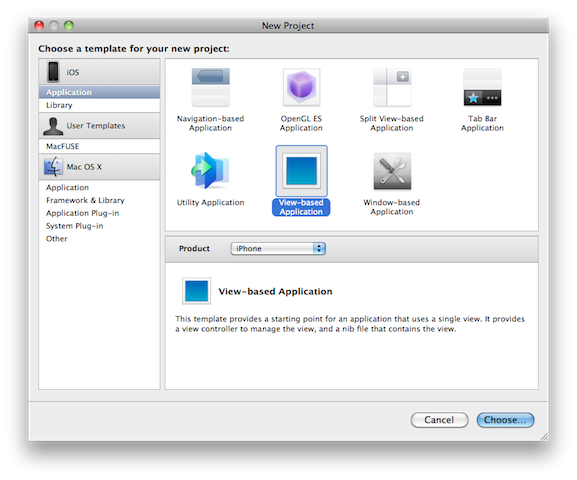577x480 pixels.
Task: Select Application Plug-in category
Action: [82, 213]
